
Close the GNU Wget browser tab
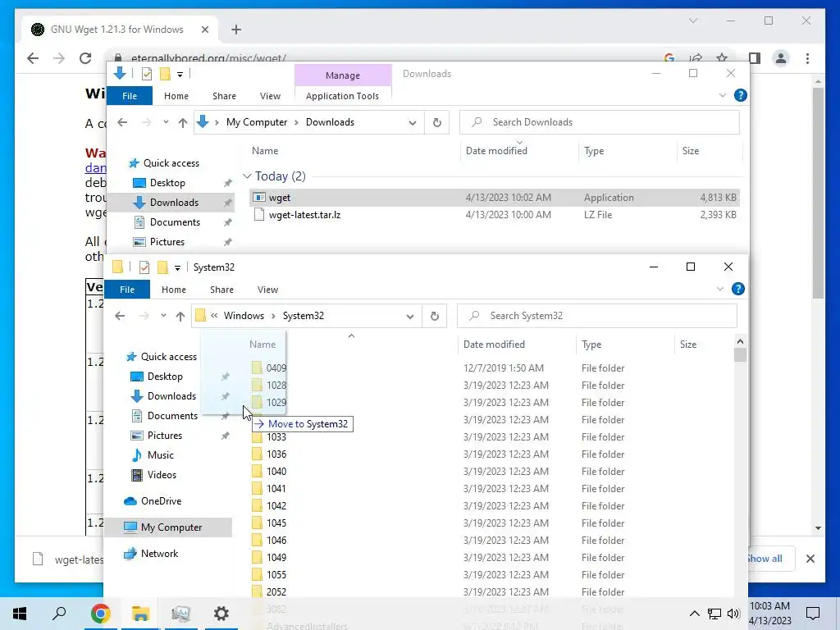(x=204, y=30)
